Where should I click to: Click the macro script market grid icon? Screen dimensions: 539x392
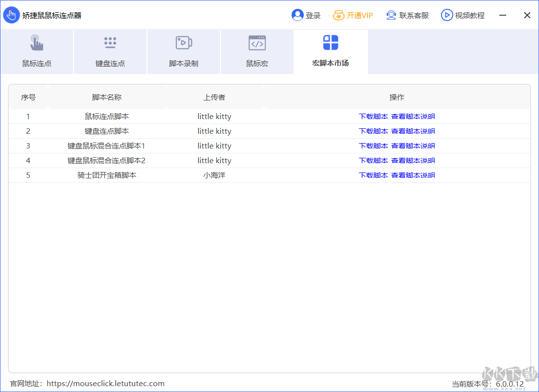point(331,43)
